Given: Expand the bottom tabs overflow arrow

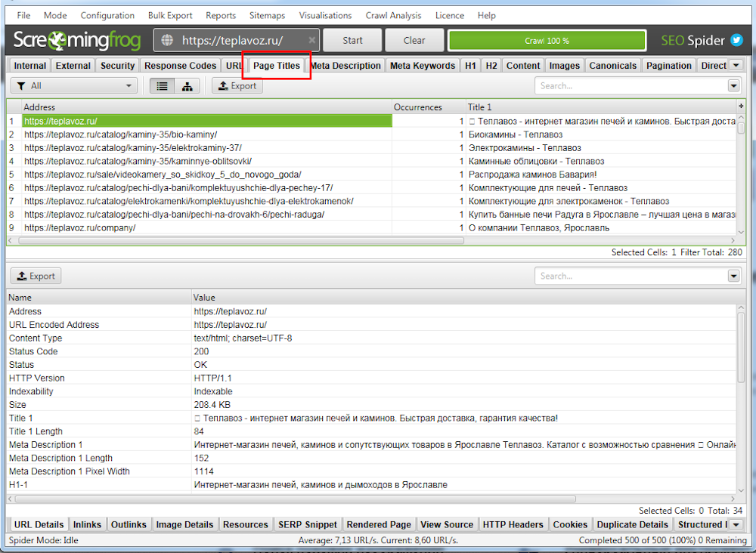Looking at the screenshot, I should pos(736,524).
